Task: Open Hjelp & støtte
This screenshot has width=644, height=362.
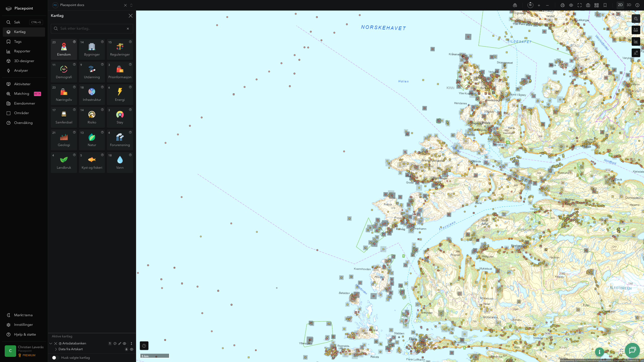Action: pos(24,334)
